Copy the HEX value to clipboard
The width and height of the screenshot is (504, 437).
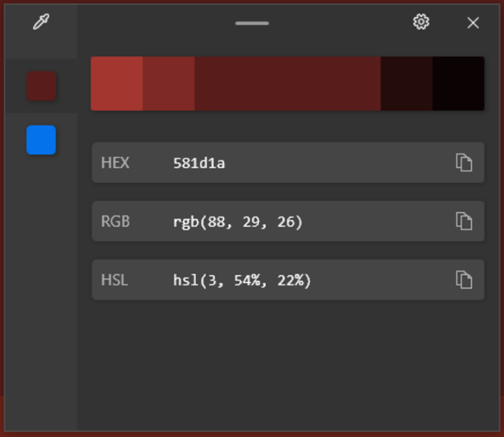(464, 163)
